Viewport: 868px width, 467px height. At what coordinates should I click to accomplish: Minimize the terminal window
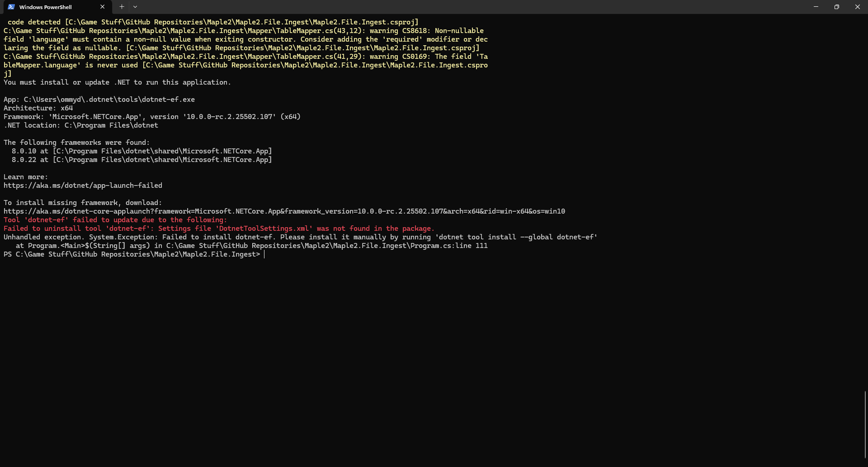click(x=816, y=7)
